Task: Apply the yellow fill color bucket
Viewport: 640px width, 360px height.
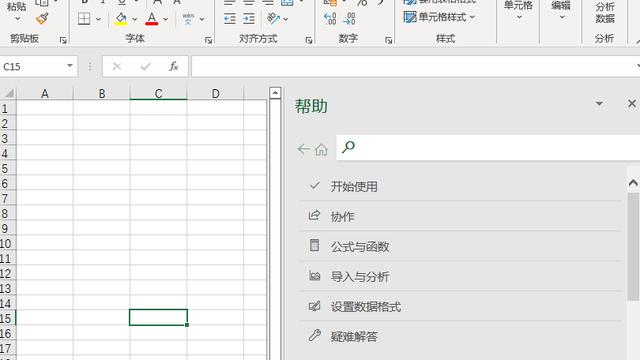Action: [121, 19]
